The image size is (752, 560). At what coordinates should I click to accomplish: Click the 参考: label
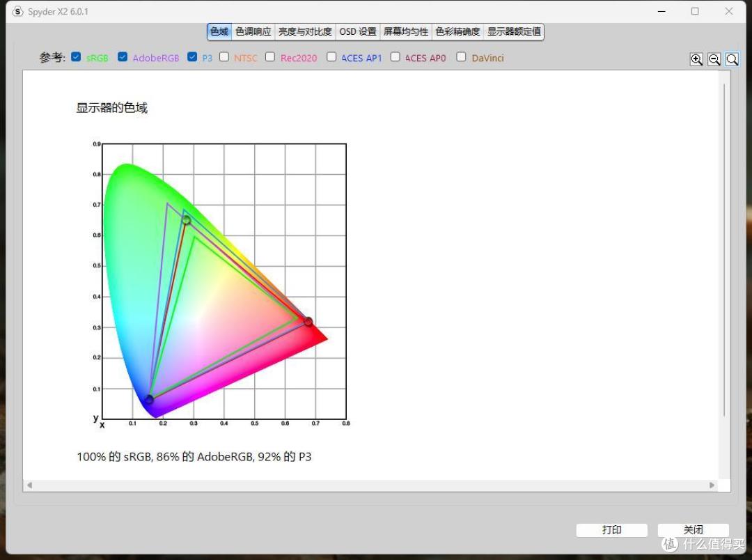point(52,58)
